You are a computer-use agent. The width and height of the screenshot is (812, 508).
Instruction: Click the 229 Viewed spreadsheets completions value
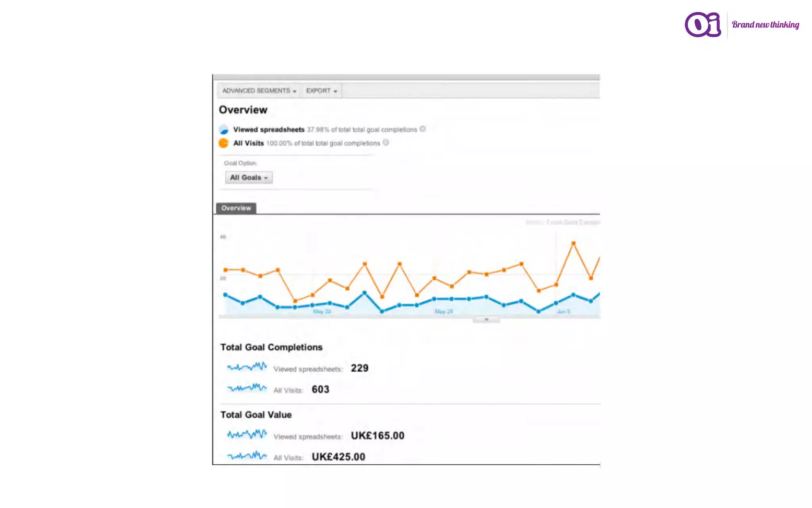[360, 368]
